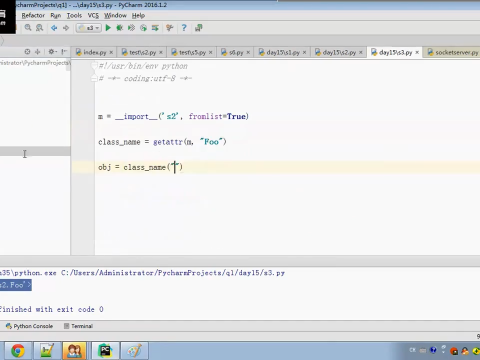Hide the project tool window
Viewport: 480px width, 360px height.
[64, 52]
